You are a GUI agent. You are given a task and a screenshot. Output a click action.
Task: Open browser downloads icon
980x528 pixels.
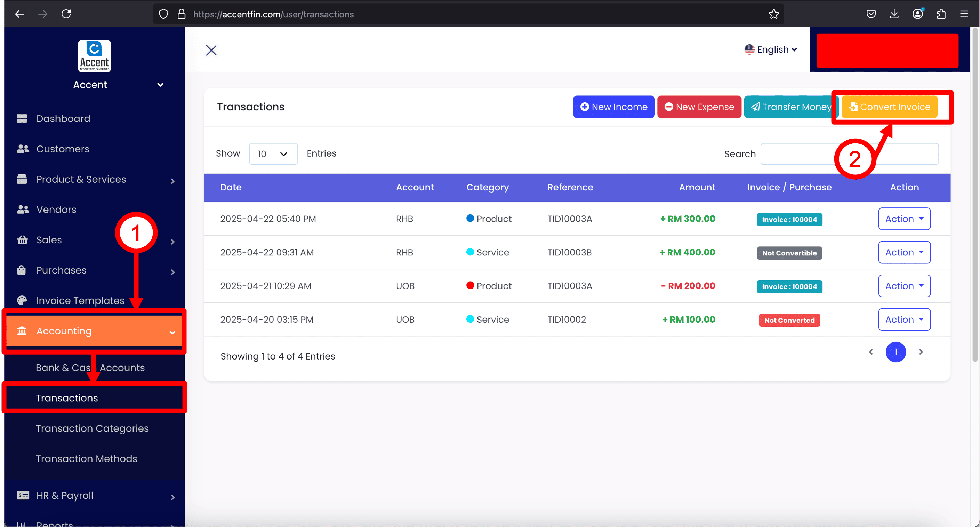(x=894, y=15)
